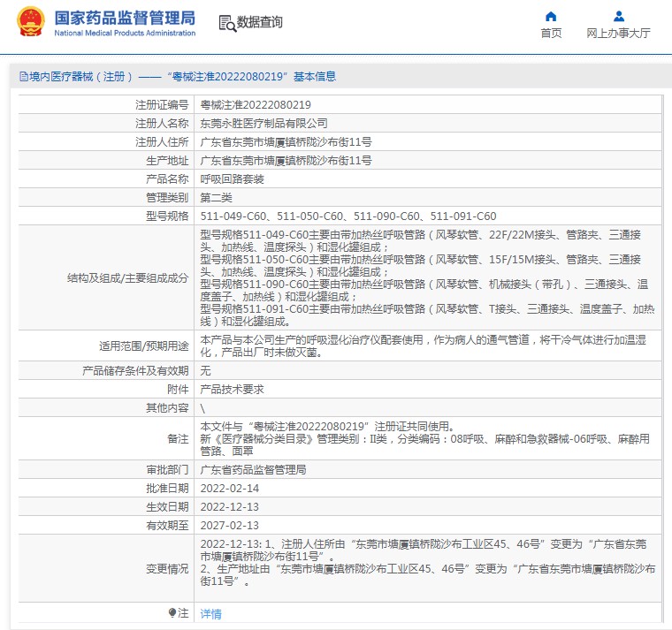The image size is (672, 630).
Task: Click the 批准日期 label
Action: coord(167,489)
